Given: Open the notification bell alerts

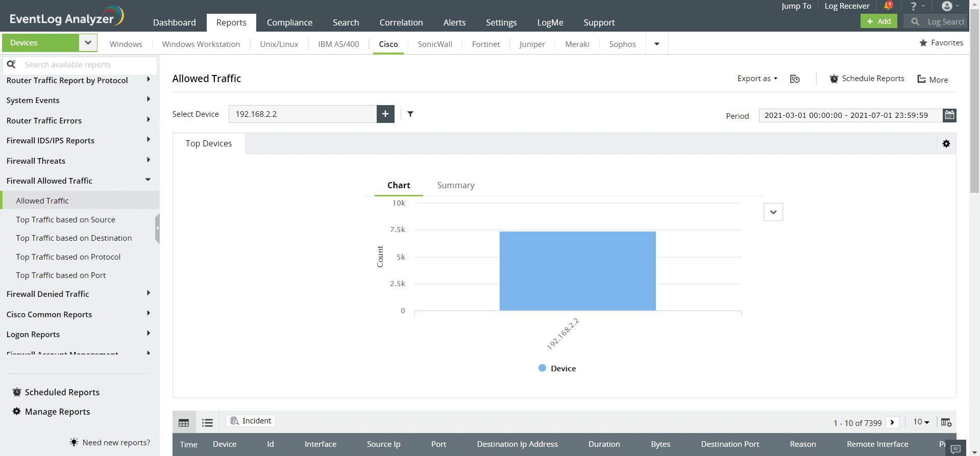Looking at the screenshot, I should click(888, 6).
